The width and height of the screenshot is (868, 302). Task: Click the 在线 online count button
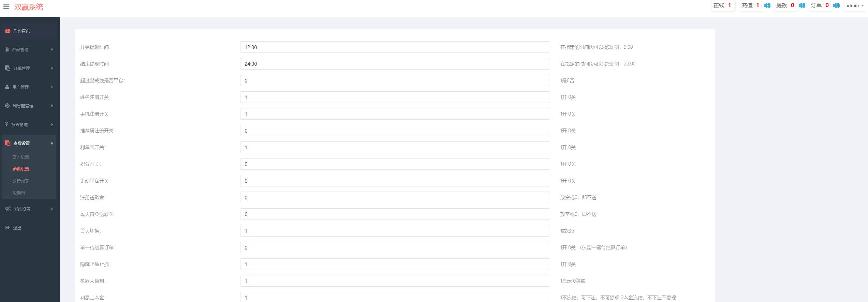[x=722, y=5]
